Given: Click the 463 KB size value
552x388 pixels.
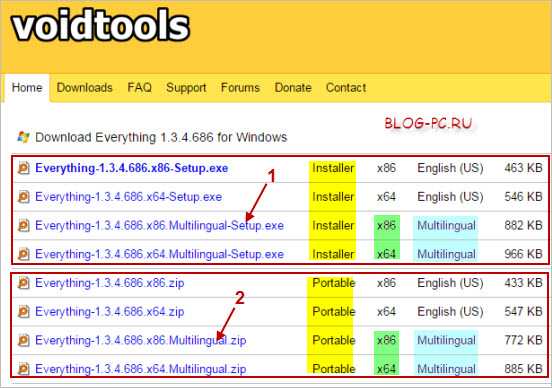Looking at the screenshot, I should [523, 168].
